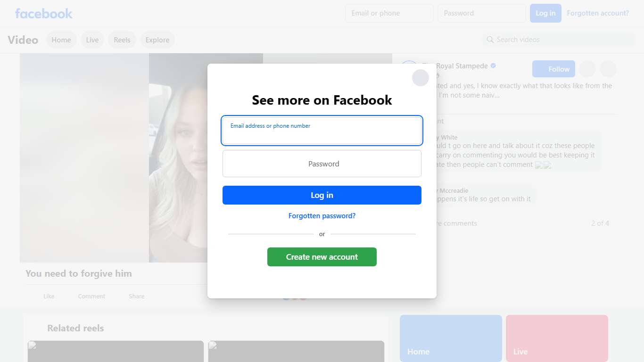Select the Explore tab

[x=157, y=40]
